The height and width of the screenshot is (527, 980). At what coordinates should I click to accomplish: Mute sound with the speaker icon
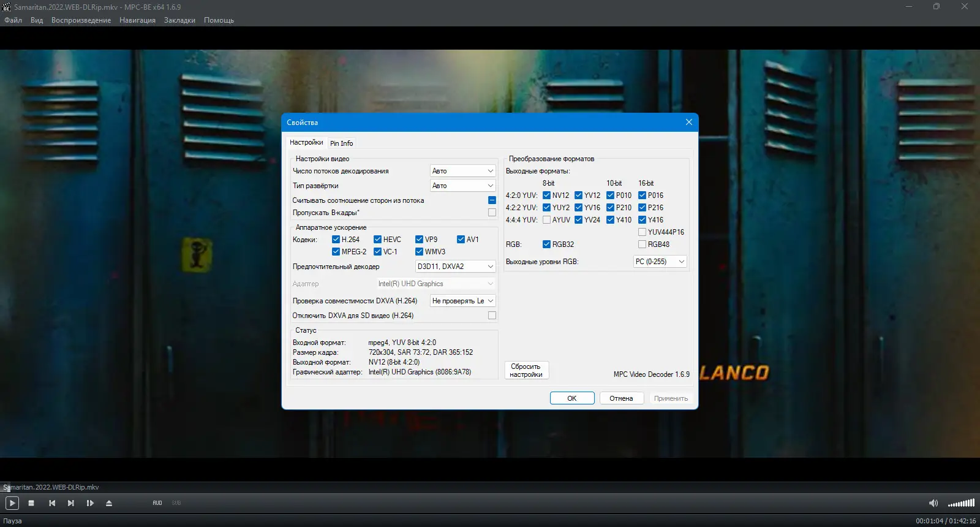click(933, 503)
